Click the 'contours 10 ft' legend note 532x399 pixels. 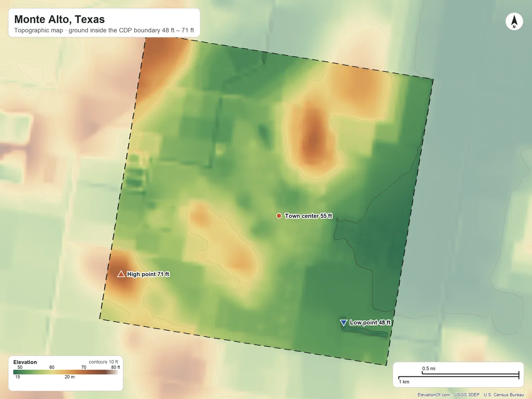tap(103, 362)
